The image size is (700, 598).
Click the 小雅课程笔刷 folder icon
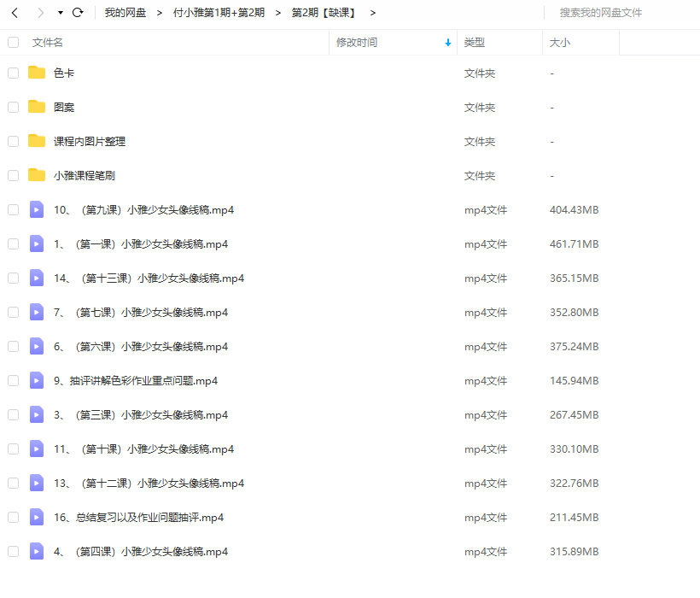tap(36, 175)
